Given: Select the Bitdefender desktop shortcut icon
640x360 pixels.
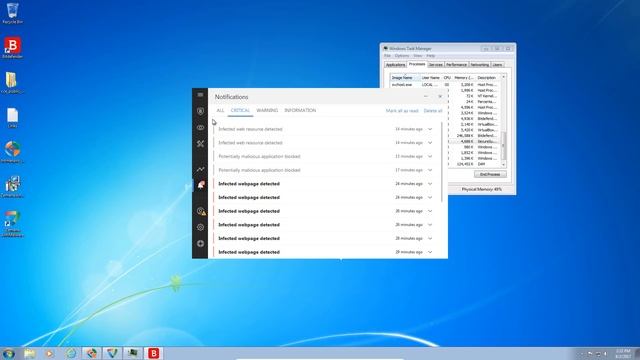Looking at the screenshot, I should (x=12, y=46).
